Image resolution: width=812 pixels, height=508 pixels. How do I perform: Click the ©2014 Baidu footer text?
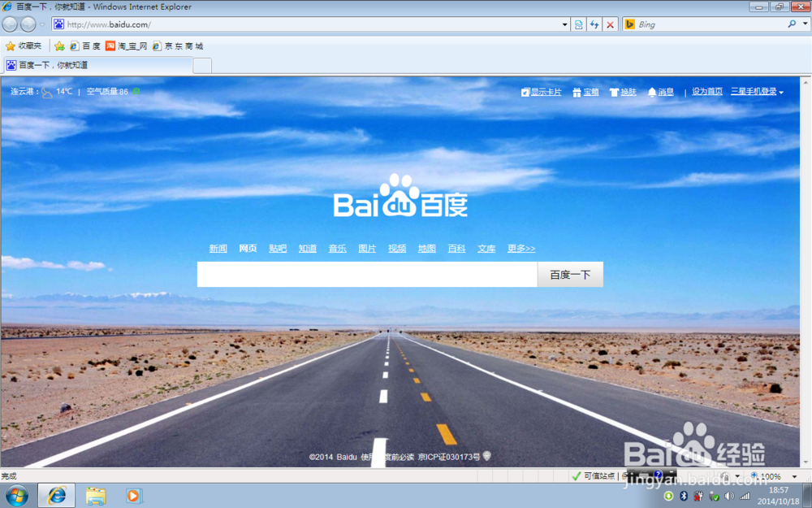point(333,457)
